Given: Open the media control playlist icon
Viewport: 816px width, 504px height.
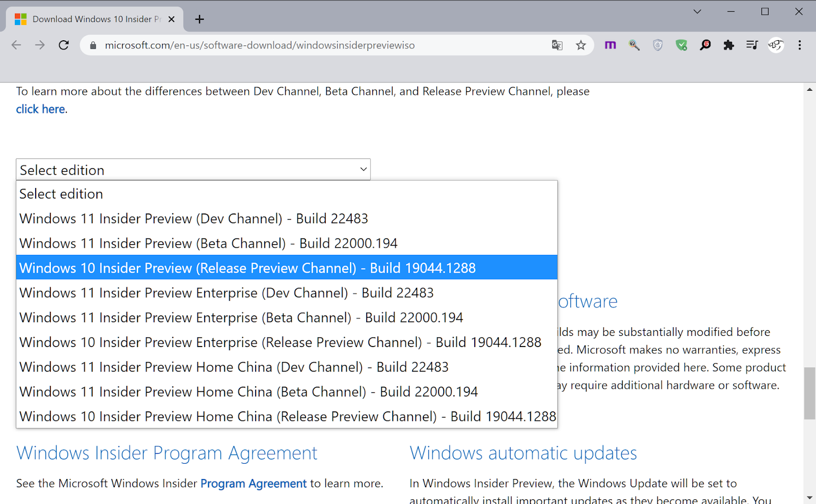Looking at the screenshot, I should point(752,45).
